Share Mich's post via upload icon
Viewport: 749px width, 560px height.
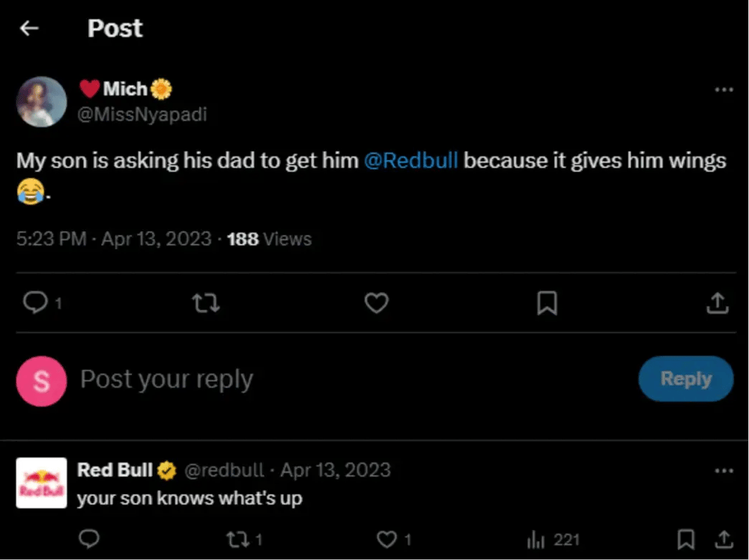pos(717,302)
